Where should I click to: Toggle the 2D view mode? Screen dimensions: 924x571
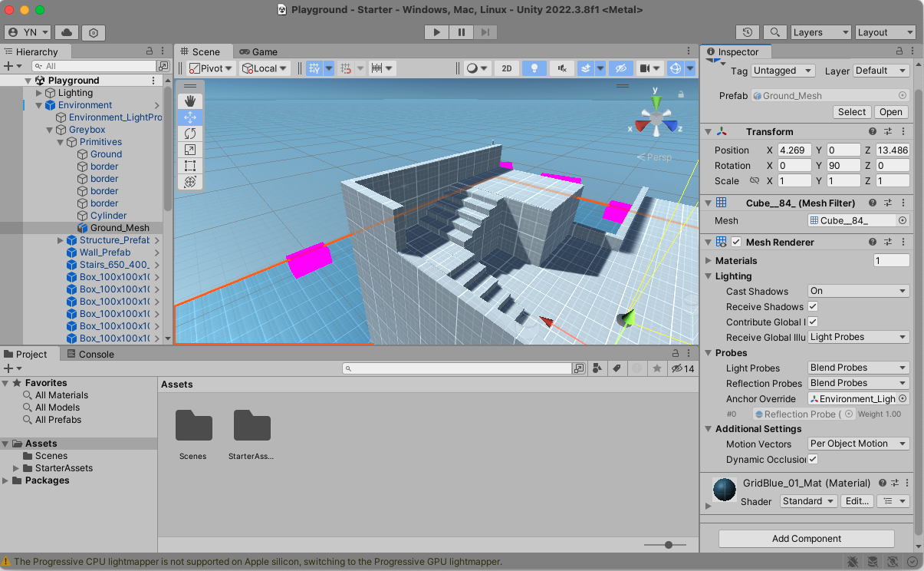point(506,68)
